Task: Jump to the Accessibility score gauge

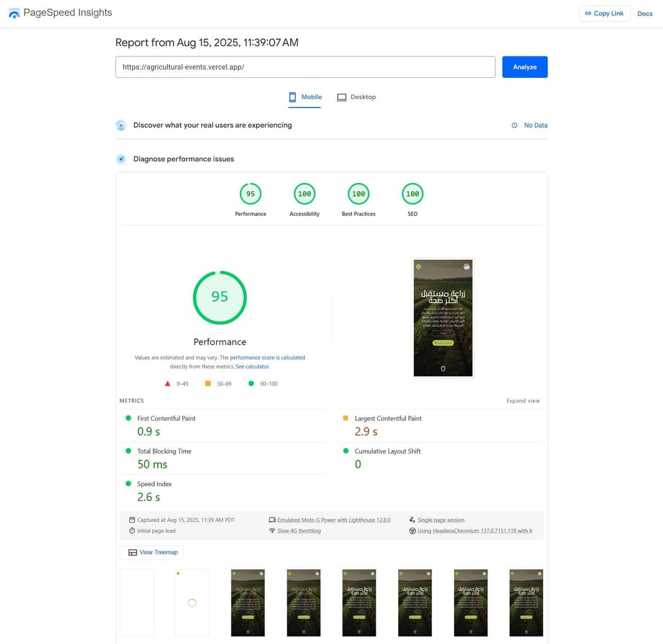Action: (x=304, y=194)
